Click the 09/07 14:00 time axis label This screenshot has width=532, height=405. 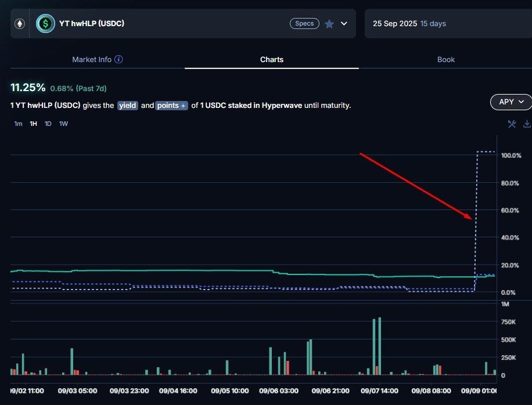[379, 390]
